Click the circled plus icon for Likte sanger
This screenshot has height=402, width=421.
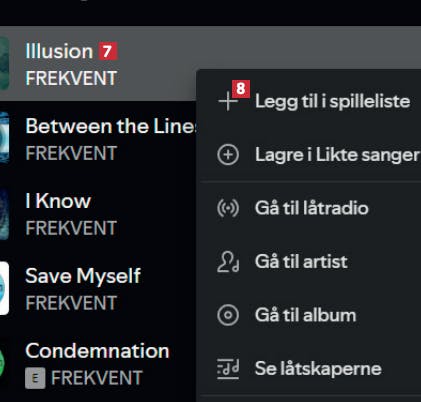point(228,155)
